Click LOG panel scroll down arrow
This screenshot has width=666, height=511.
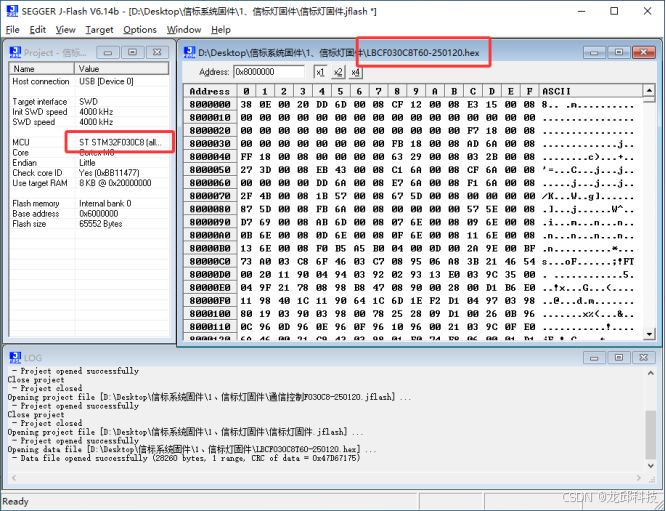651,466
